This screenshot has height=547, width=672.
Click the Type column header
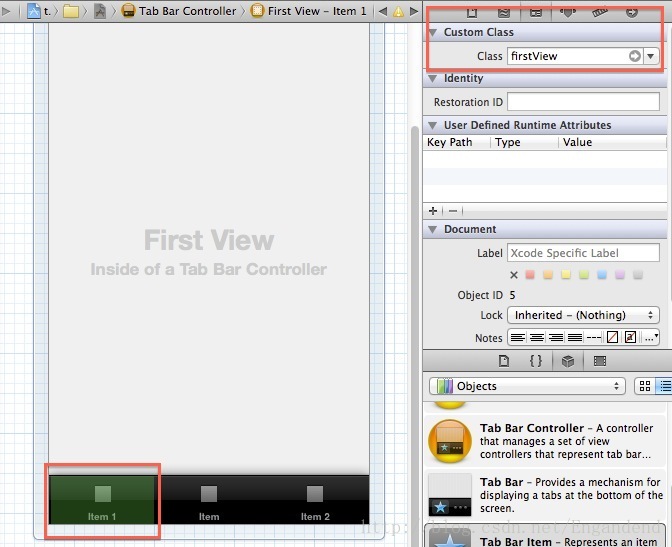point(508,142)
